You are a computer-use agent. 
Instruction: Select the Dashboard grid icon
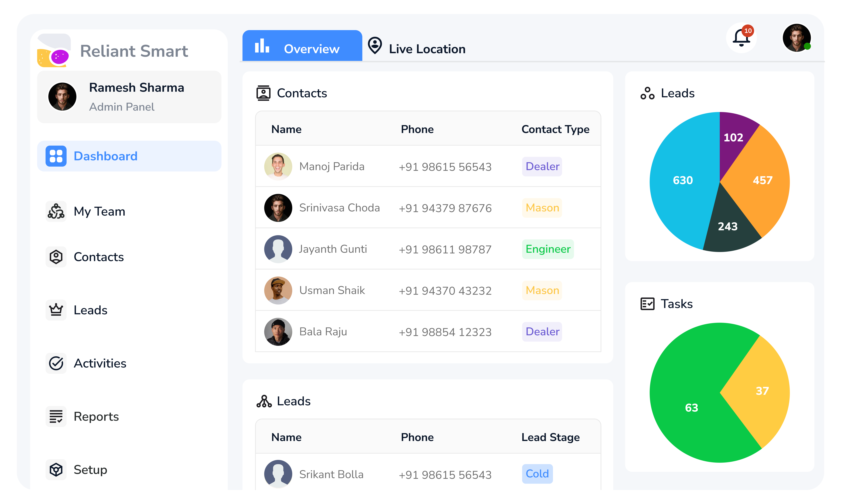pyautogui.click(x=56, y=156)
